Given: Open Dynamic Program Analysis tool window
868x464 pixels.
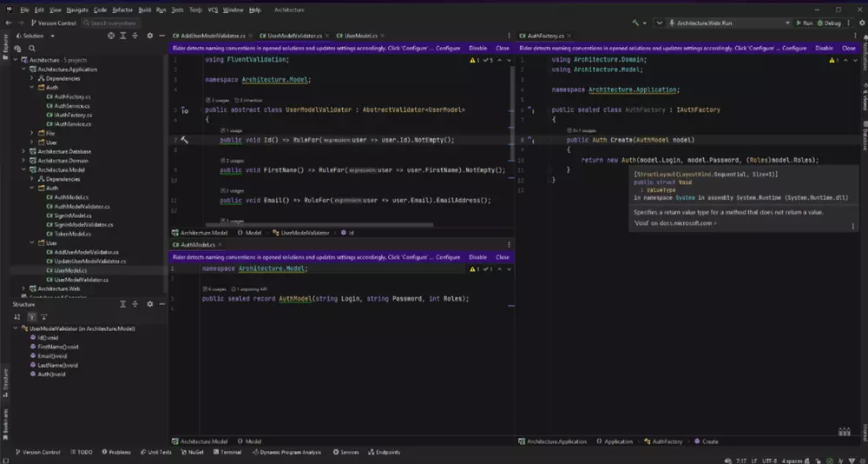Looking at the screenshot, I should coord(286,453).
